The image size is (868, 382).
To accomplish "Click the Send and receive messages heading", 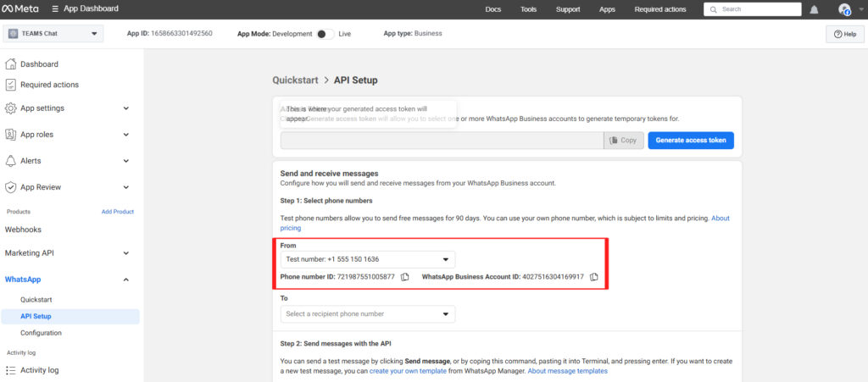I will point(329,174).
